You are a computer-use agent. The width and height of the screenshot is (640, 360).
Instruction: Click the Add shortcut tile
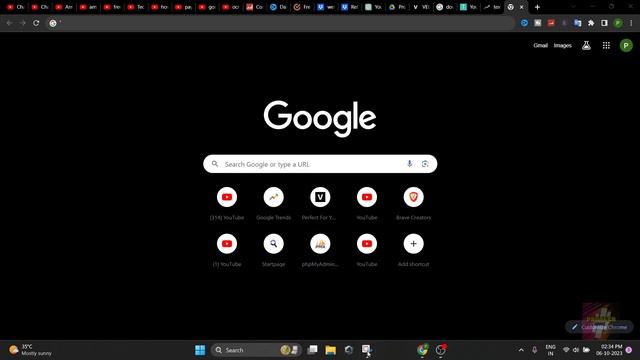coord(413,251)
